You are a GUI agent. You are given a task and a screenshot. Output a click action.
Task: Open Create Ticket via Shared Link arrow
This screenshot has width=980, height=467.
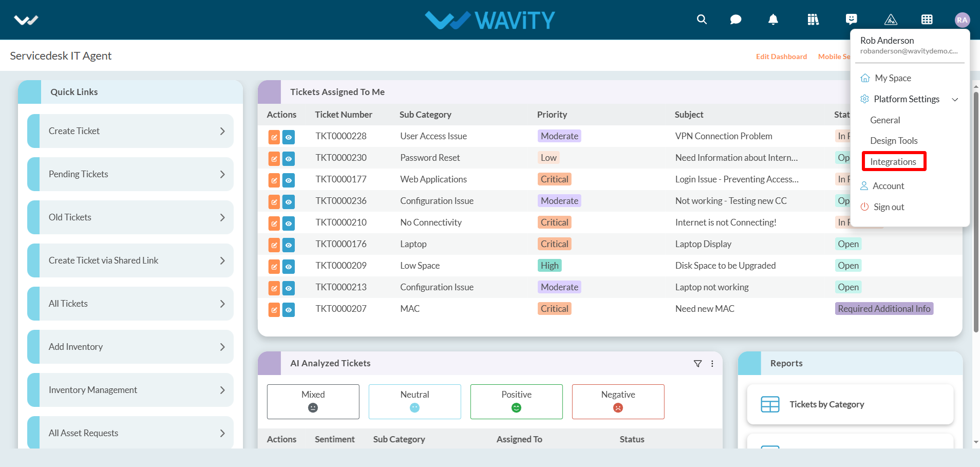click(222, 260)
